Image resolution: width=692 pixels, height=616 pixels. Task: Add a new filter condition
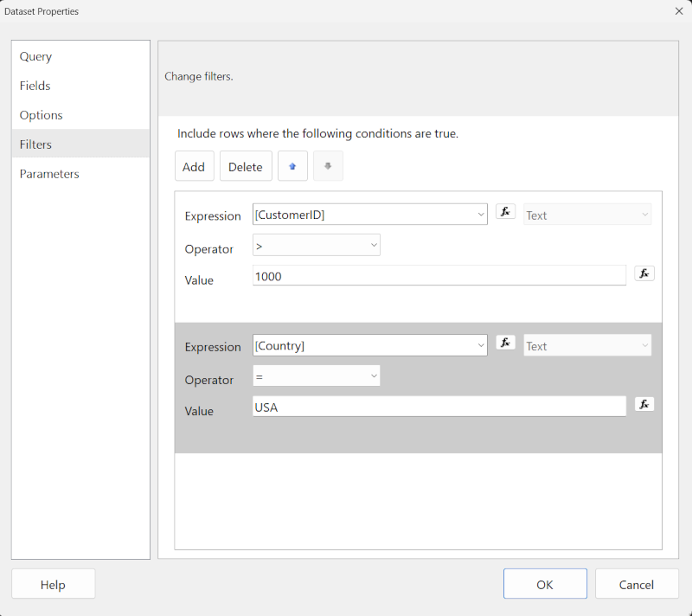[x=194, y=165]
